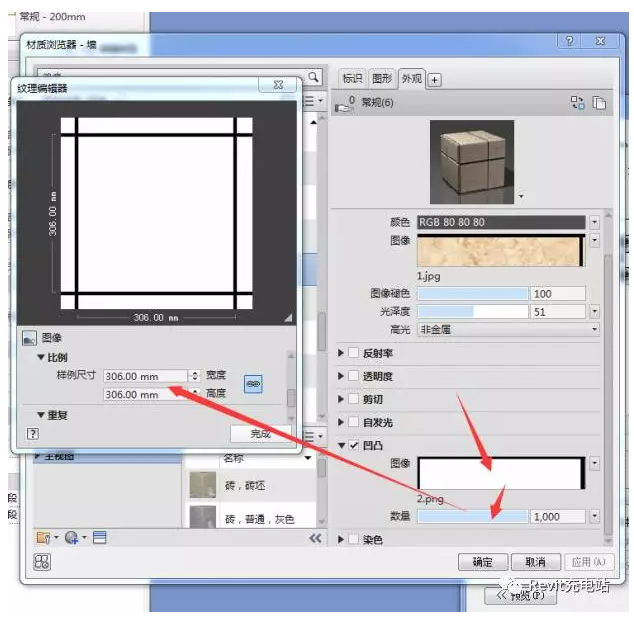Screen dimensions: 634x620
Task: Open the 凹凸 图像 dropdown arrow
Action: 594,463
